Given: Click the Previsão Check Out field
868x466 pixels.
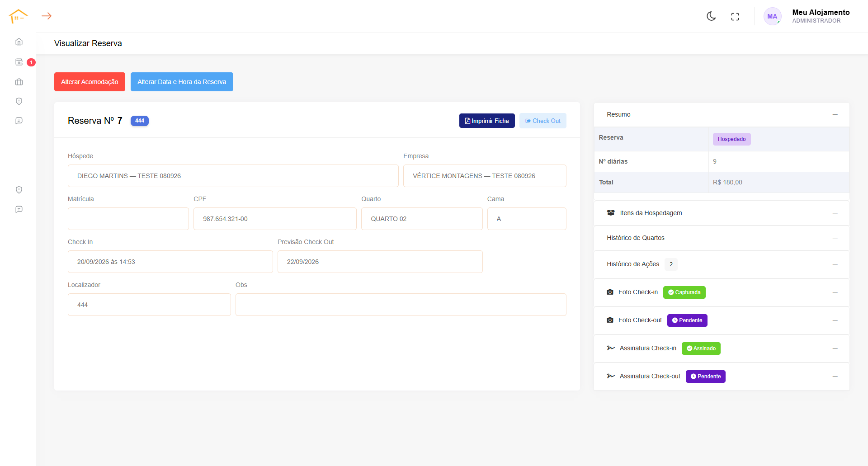Looking at the screenshot, I should 380,262.
